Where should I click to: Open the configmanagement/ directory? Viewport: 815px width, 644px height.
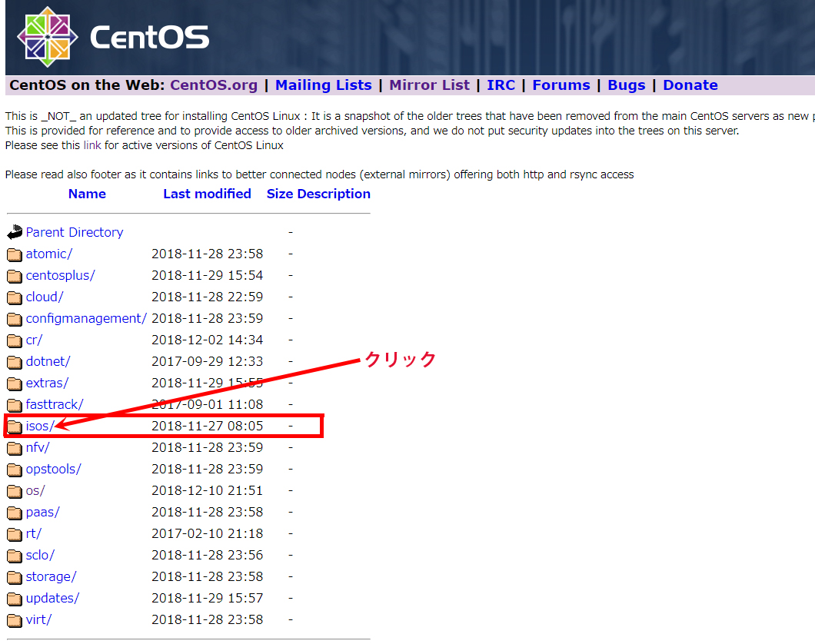click(86, 318)
